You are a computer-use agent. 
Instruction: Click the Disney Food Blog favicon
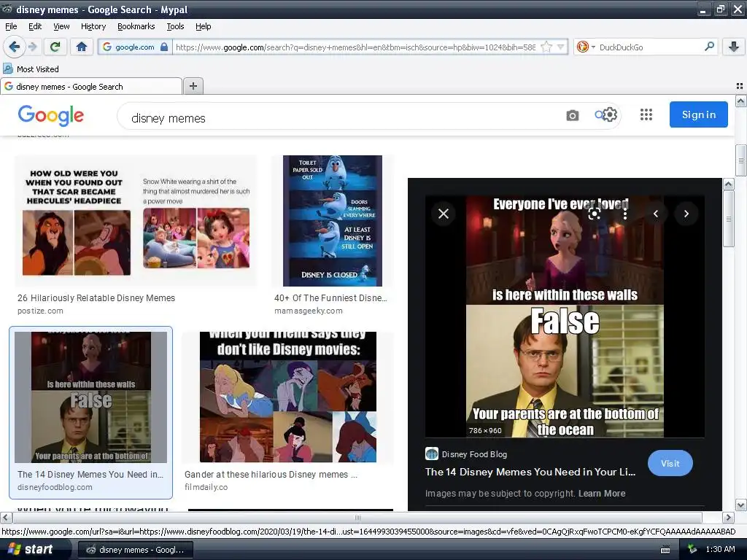pos(432,454)
